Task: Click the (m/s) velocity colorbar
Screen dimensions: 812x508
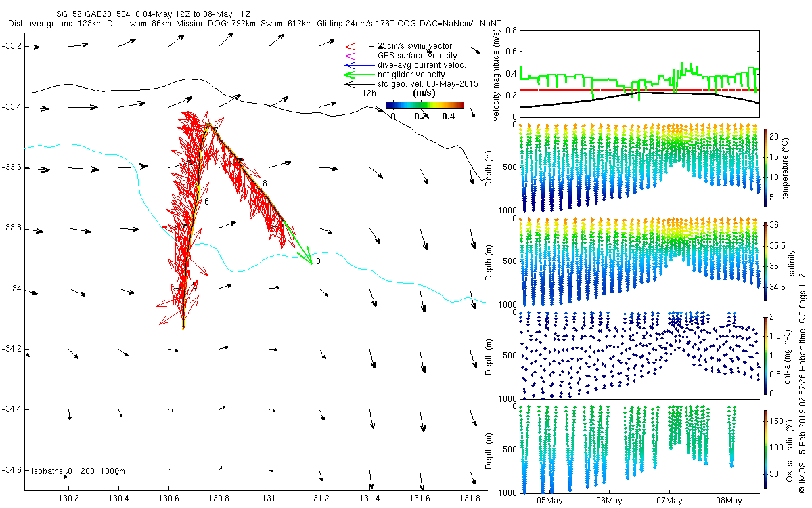Action: [424, 105]
